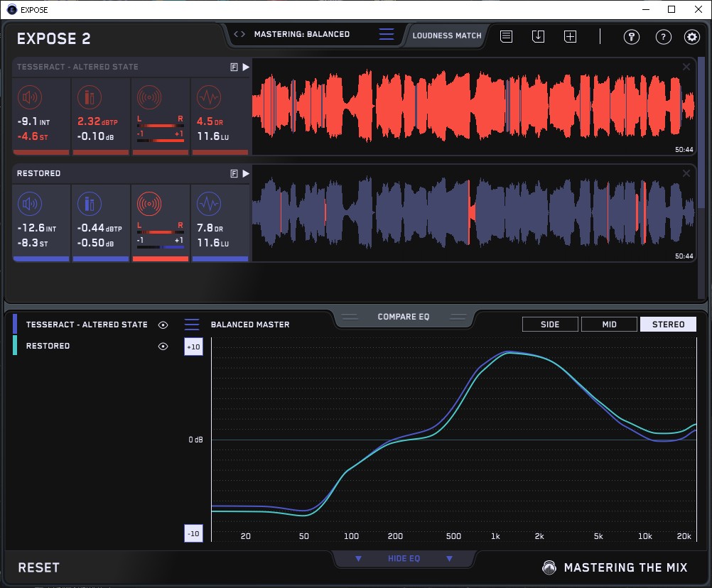Click the Reset button
This screenshot has width=712, height=588.
(39, 567)
